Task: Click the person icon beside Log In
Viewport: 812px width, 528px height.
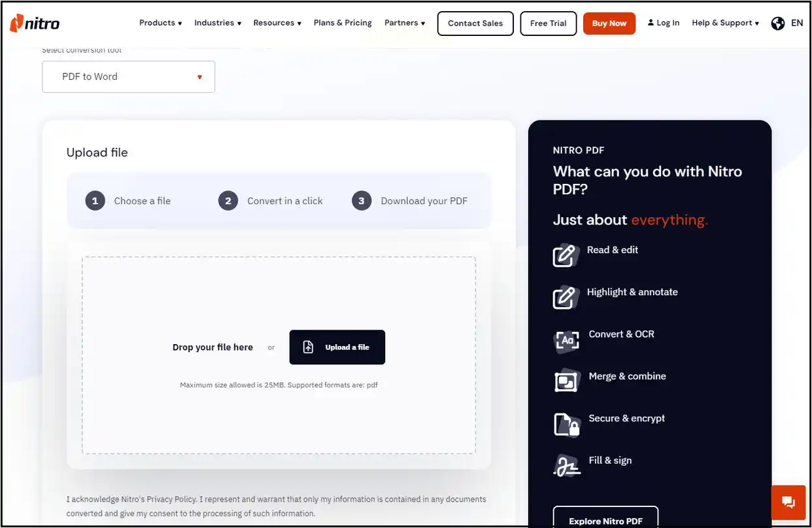Action: pyautogui.click(x=651, y=23)
